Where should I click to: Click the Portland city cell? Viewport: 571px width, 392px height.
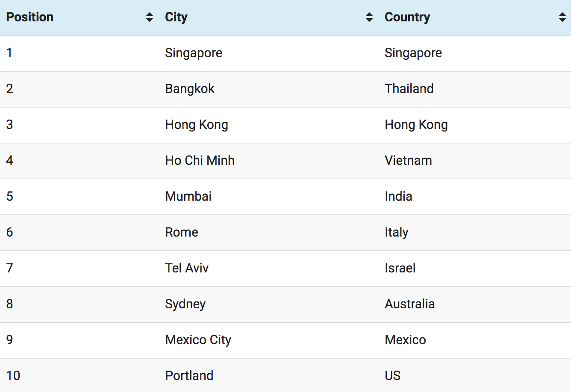pos(269,375)
